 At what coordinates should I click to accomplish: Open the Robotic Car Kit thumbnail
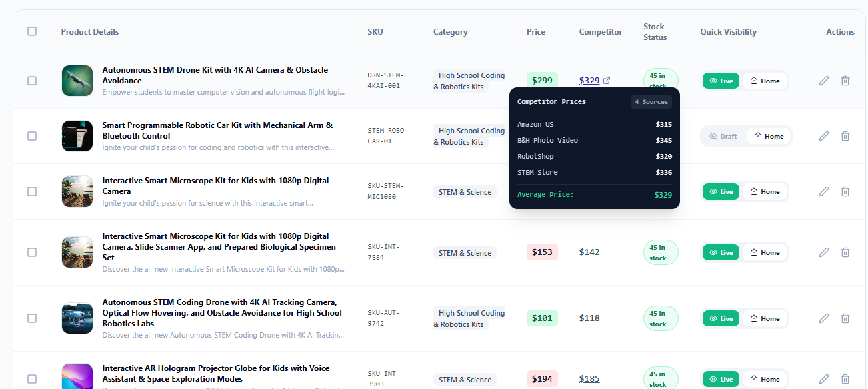point(77,136)
